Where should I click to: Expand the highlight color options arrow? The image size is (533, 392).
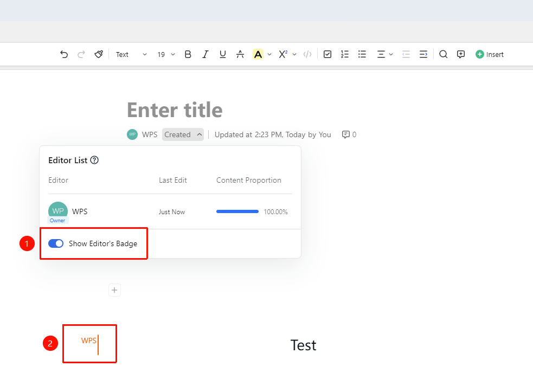pyautogui.click(x=269, y=54)
